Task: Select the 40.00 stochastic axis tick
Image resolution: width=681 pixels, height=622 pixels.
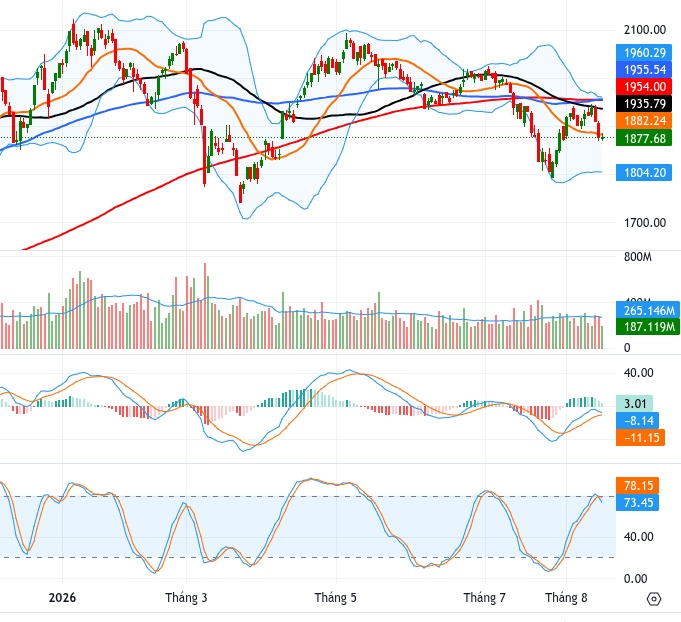Action: tap(638, 537)
